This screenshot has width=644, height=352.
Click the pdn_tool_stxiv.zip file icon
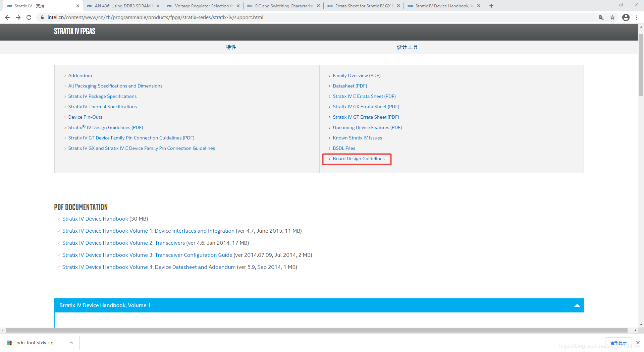click(9, 343)
